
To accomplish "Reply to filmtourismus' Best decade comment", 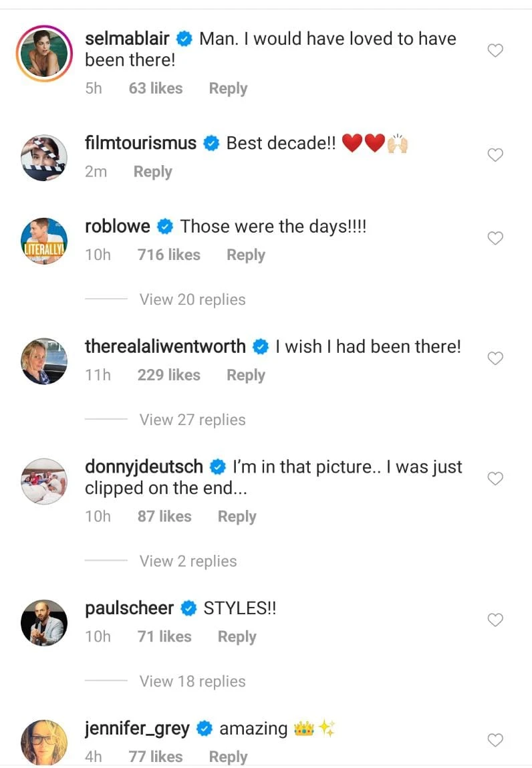I will tap(152, 172).
